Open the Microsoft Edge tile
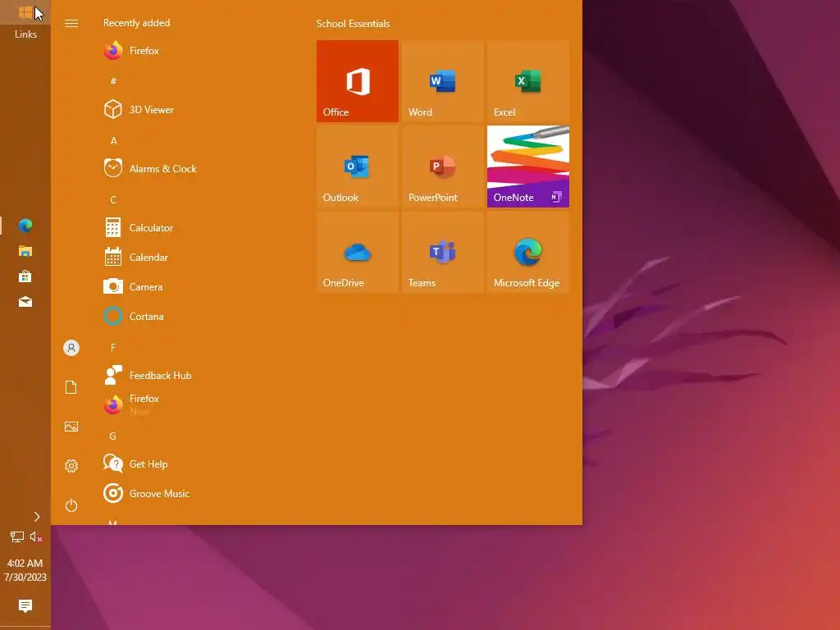This screenshot has width=840, height=630. click(x=527, y=251)
